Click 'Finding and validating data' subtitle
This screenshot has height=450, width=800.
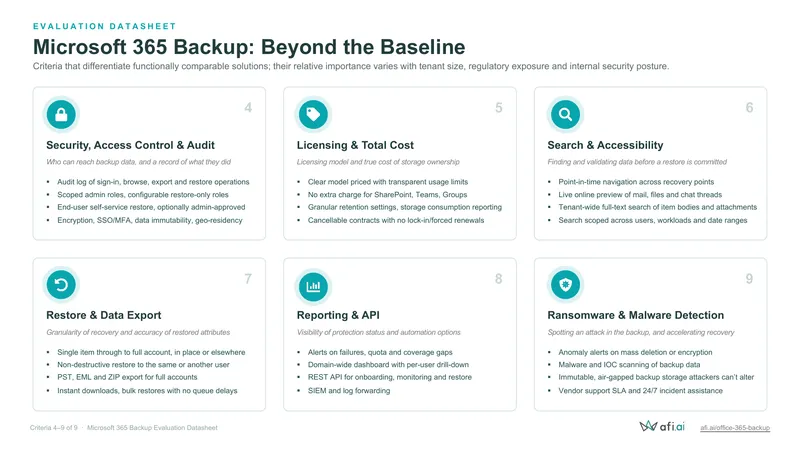point(637,162)
